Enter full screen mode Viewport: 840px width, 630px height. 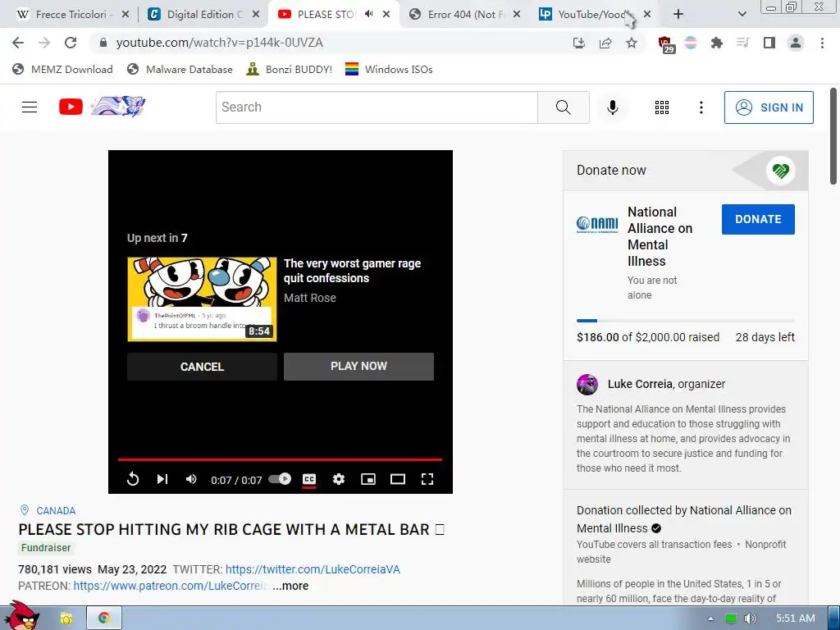427,479
